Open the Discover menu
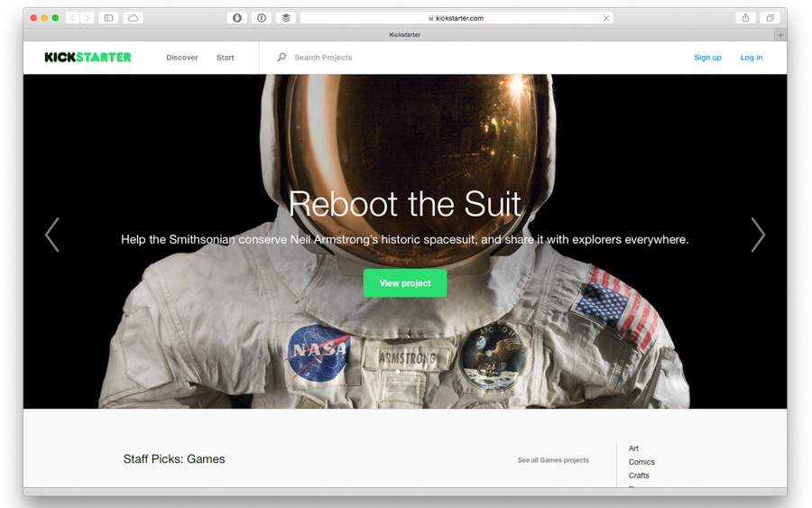The height and width of the screenshot is (508, 812). click(181, 58)
